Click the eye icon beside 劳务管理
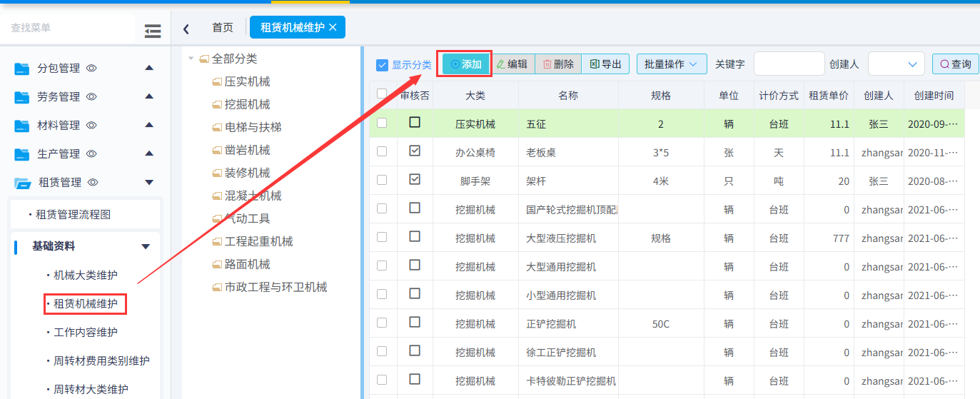This screenshot has height=399, width=980. [91, 97]
